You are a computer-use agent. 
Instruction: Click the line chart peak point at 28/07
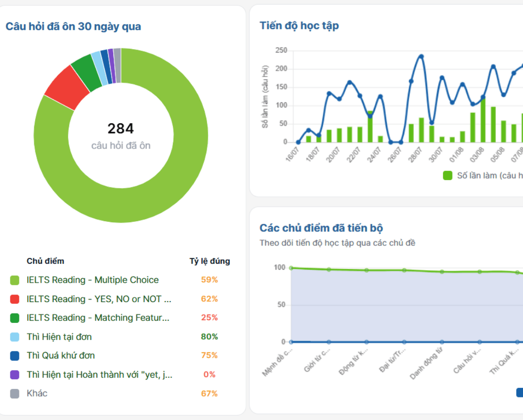421,57
